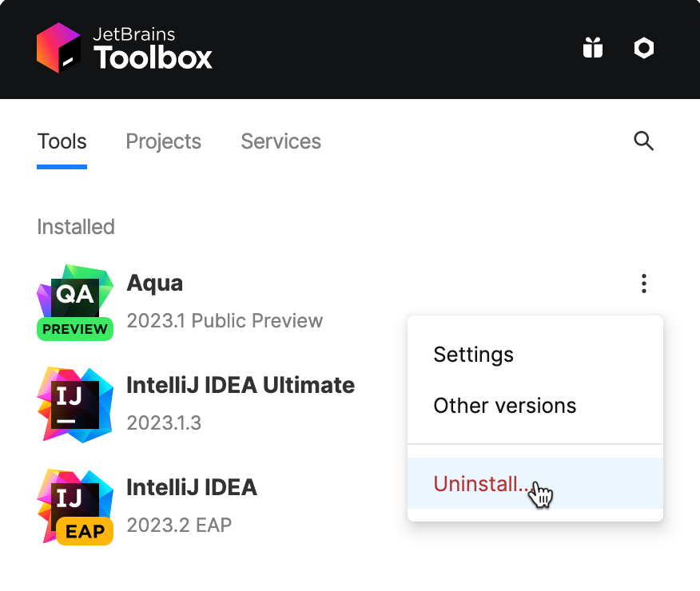Click the 2023.1 Public Preview version text
700x591 pixels.
click(225, 321)
